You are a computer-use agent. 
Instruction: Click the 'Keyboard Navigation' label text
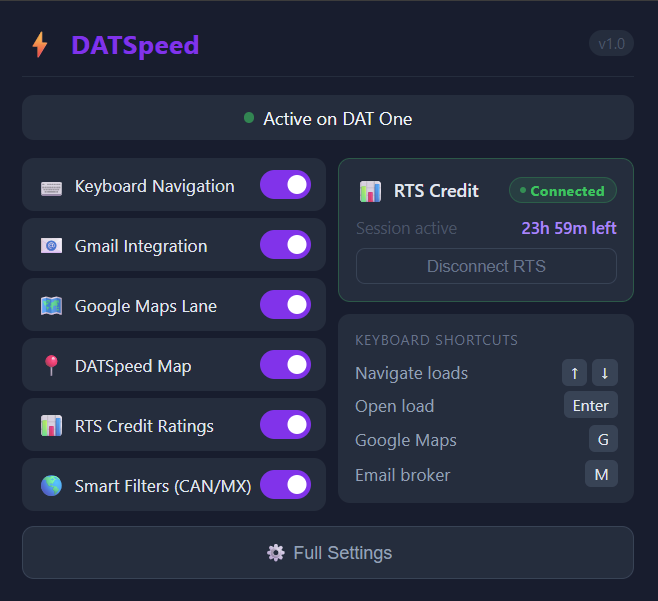coord(154,186)
